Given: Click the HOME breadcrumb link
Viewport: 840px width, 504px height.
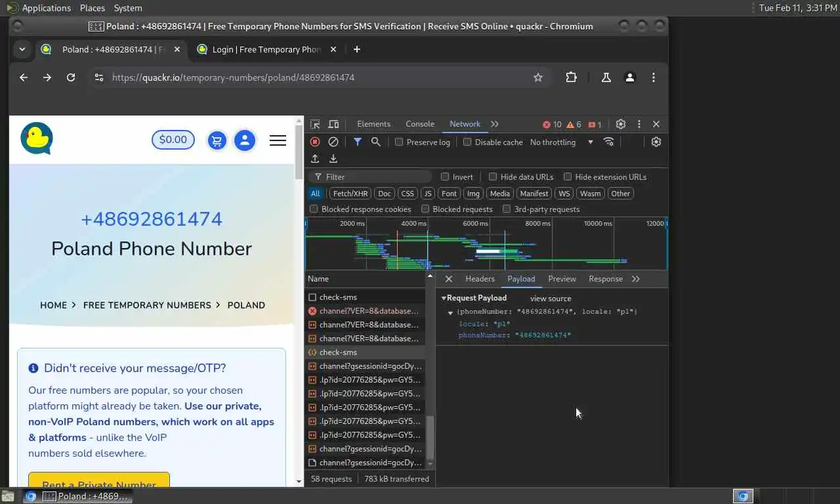Looking at the screenshot, I should pyautogui.click(x=53, y=305).
